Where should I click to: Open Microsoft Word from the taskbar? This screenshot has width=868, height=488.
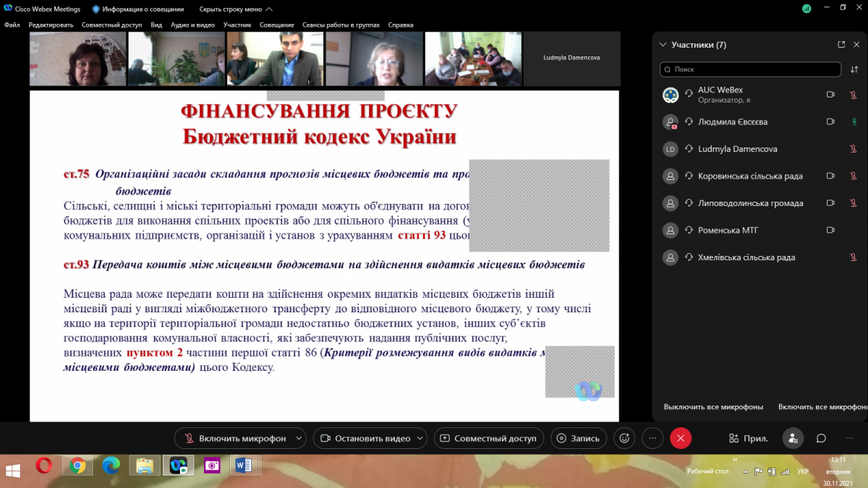coord(243,466)
